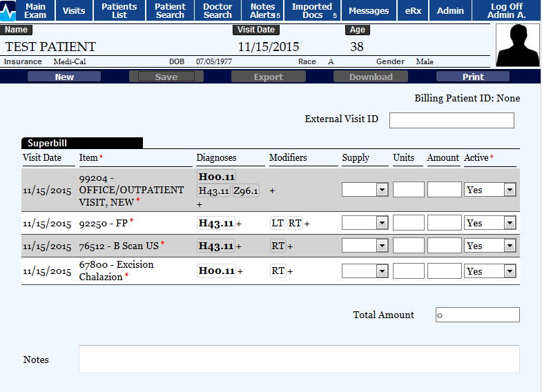Click Amount field in 99204 row
Screen dimensions: 542x392
[x=445, y=190]
